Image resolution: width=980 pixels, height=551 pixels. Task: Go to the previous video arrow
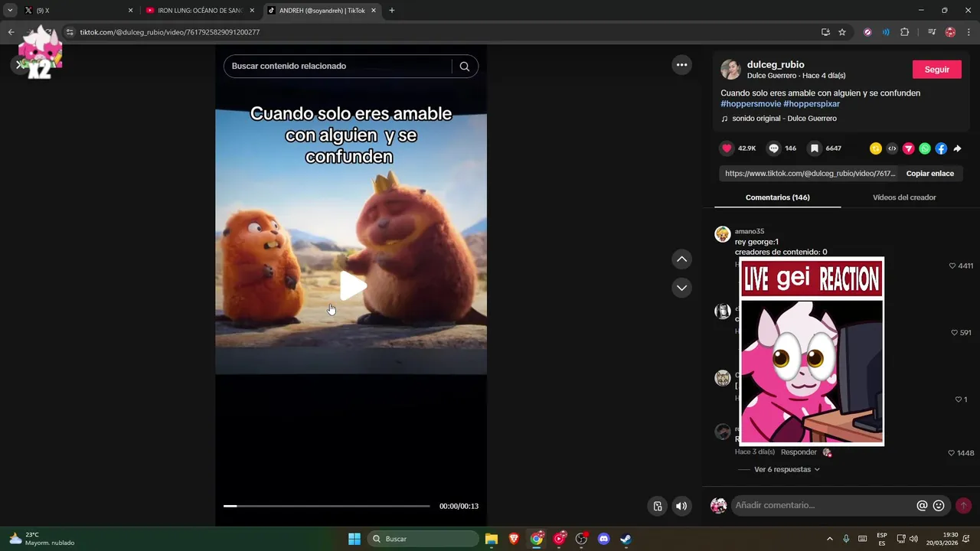coord(681,259)
